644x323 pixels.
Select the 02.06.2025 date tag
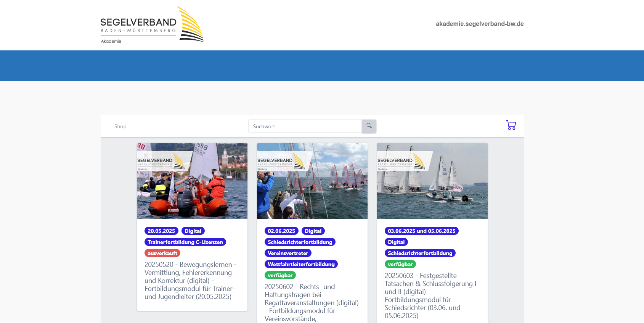(x=281, y=231)
